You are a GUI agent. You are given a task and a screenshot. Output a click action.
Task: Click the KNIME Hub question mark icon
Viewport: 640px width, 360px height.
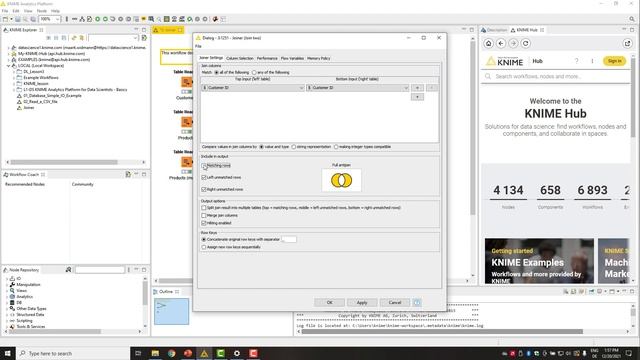pos(576,61)
